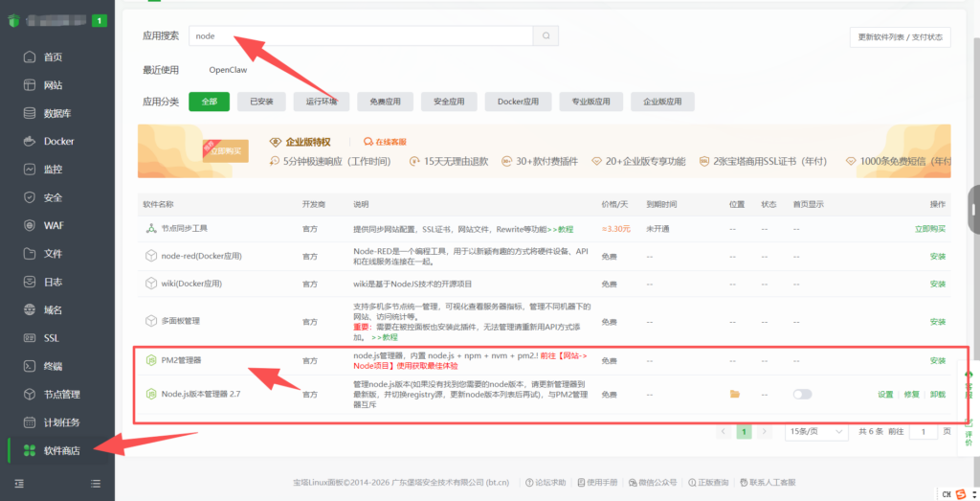
Task: Open 监控 in the sidebar
Action: (53, 170)
